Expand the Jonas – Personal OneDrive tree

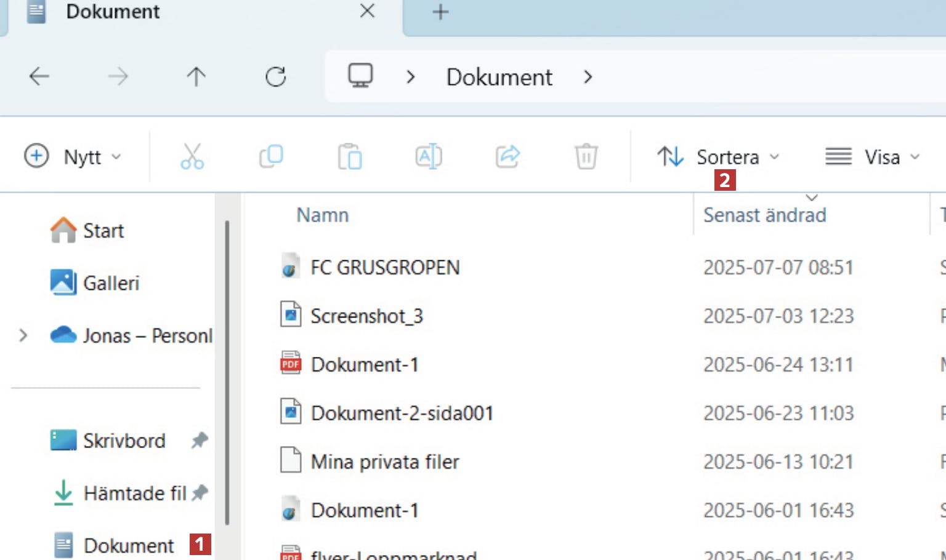23,336
